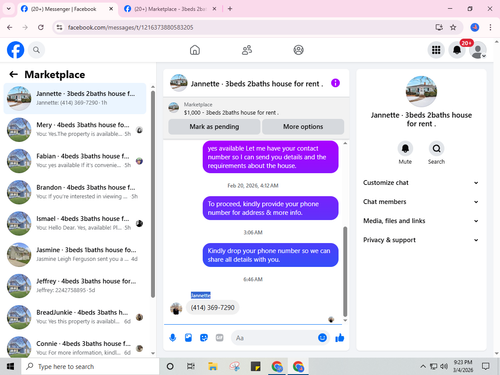Start a voice clip with the microphone icon

(173, 338)
